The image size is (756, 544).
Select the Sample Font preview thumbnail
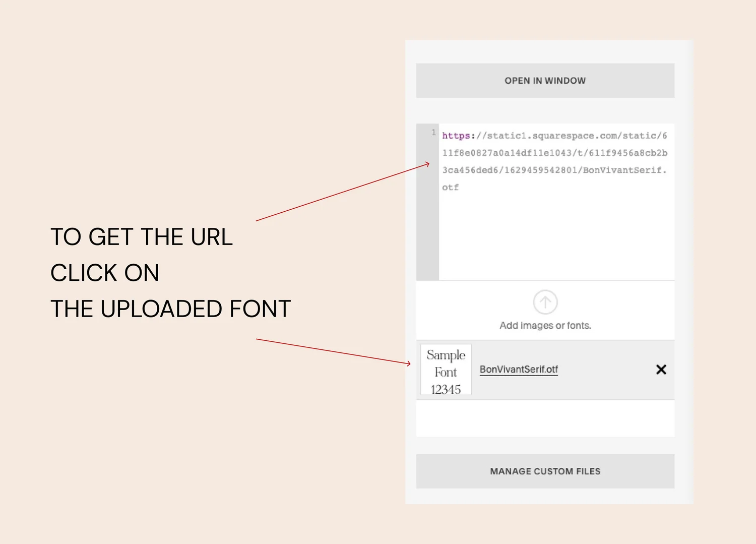pos(446,369)
